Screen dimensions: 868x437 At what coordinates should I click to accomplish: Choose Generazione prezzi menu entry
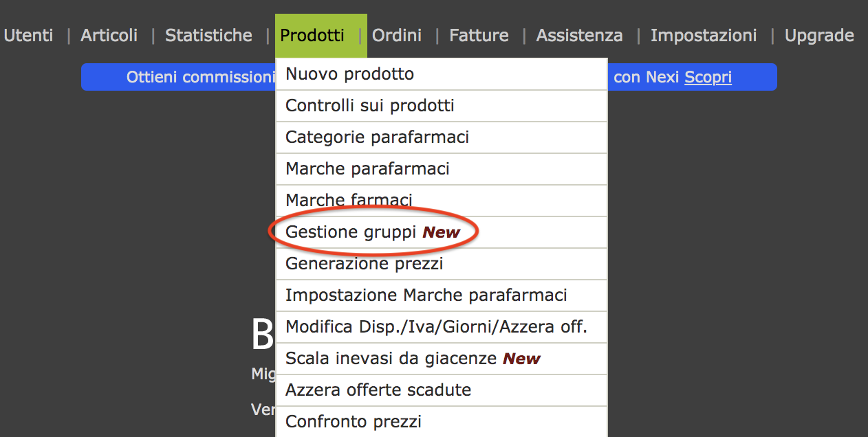click(x=364, y=263)
